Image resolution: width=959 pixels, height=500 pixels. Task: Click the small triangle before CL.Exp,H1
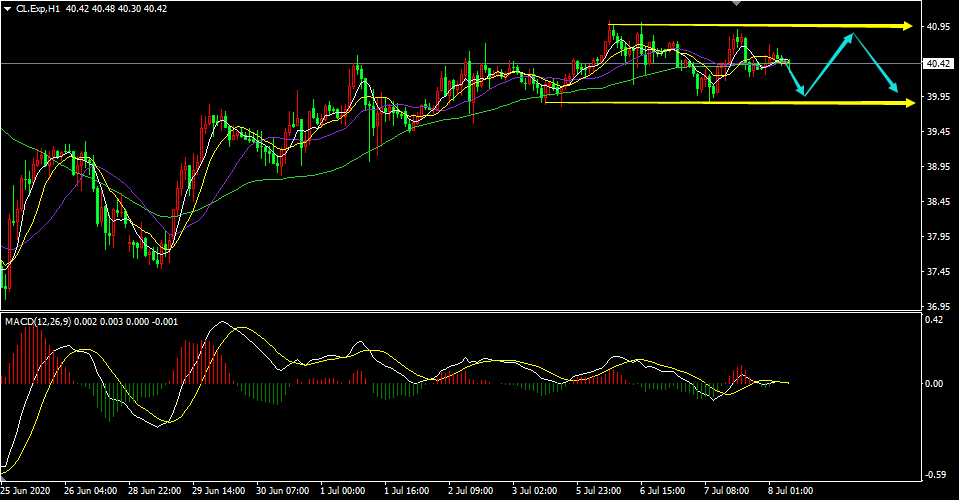coord(7,9)
